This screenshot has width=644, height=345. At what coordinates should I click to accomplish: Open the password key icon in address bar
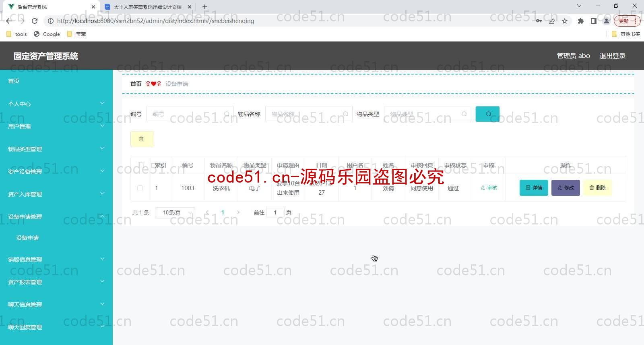pyautogui.click(x=539, y=21)
